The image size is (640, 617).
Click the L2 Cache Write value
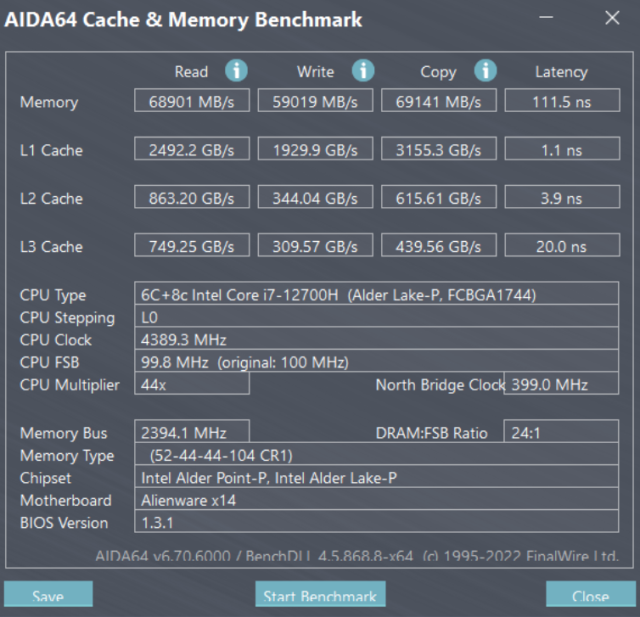tap(317, 198)
